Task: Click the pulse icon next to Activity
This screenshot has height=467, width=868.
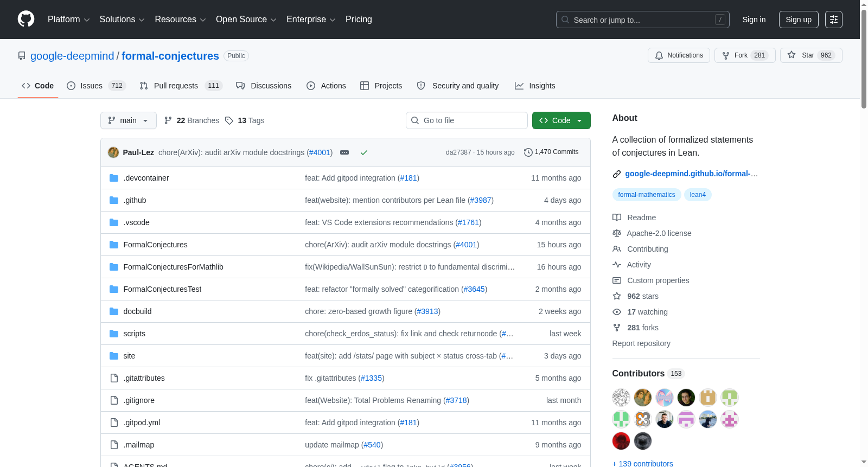Action: (617, 265)
